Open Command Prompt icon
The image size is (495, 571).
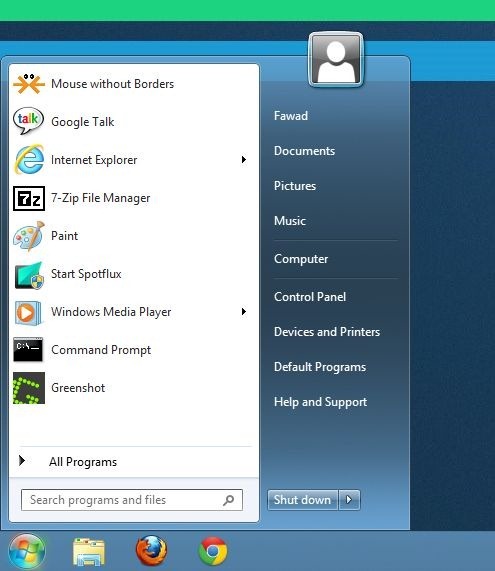coord(28,350)
